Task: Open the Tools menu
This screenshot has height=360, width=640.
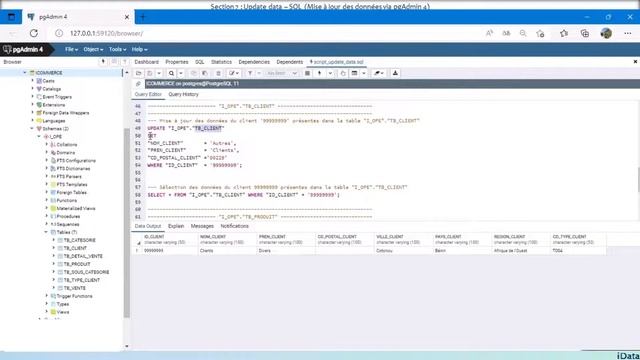Action: pos(117,49)
